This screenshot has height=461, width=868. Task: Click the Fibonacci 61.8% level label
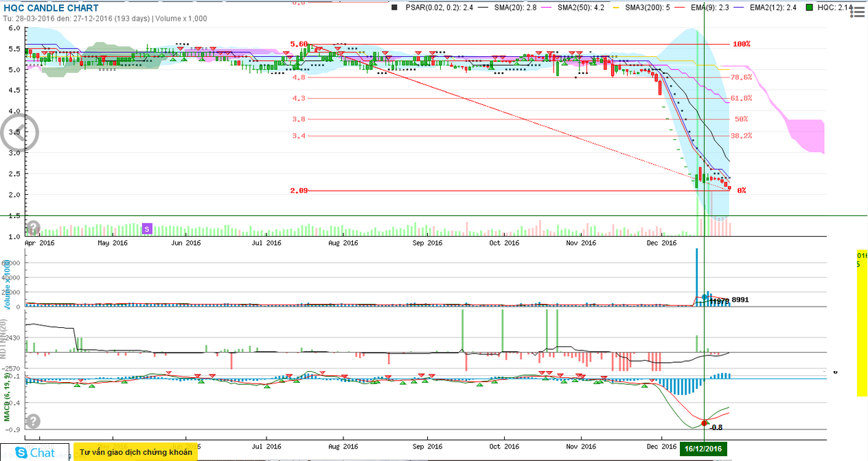point(741,98)
